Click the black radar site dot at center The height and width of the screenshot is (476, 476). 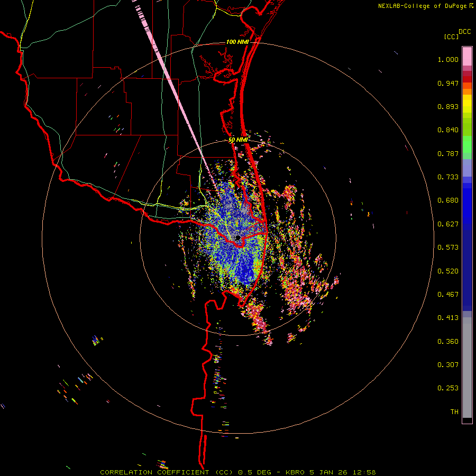238,237
